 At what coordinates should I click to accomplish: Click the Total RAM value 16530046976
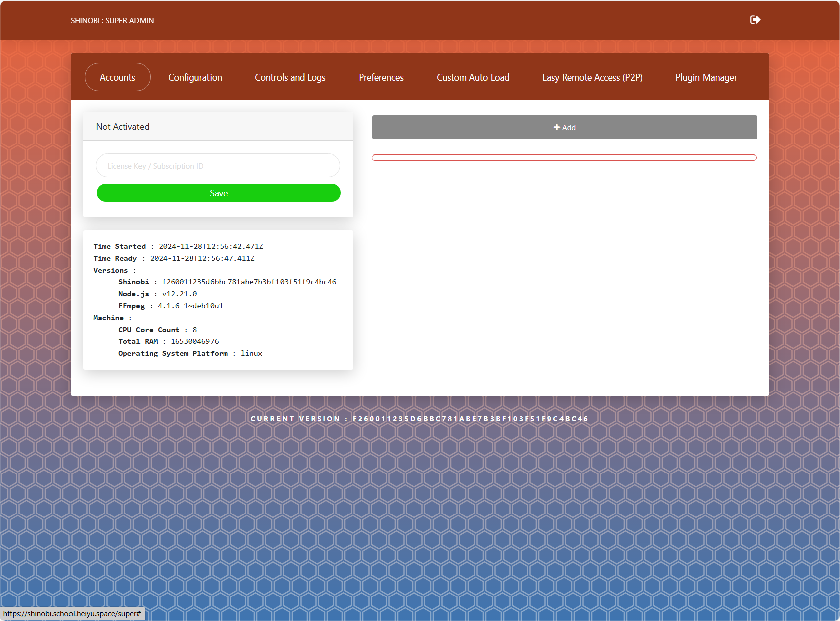click(195, 341)
